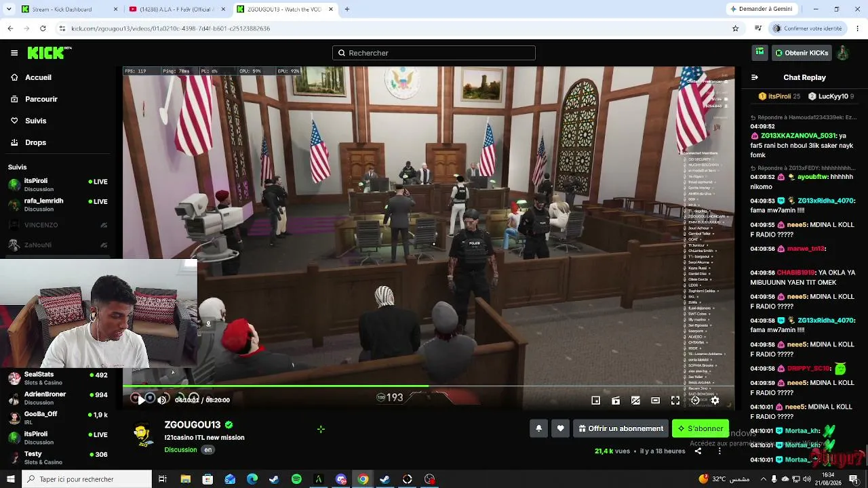
Task: Play the VOD video
Action: 141,400
